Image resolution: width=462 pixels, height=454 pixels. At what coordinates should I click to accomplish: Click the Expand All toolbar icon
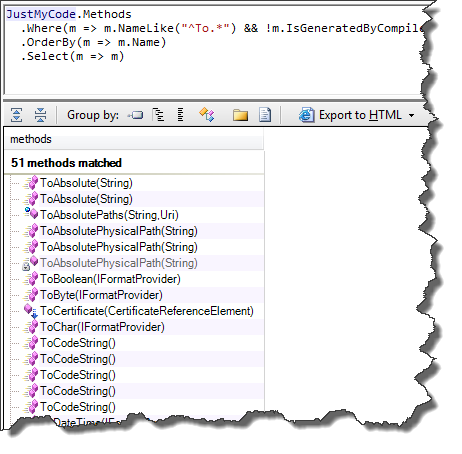tap(17, 115)
